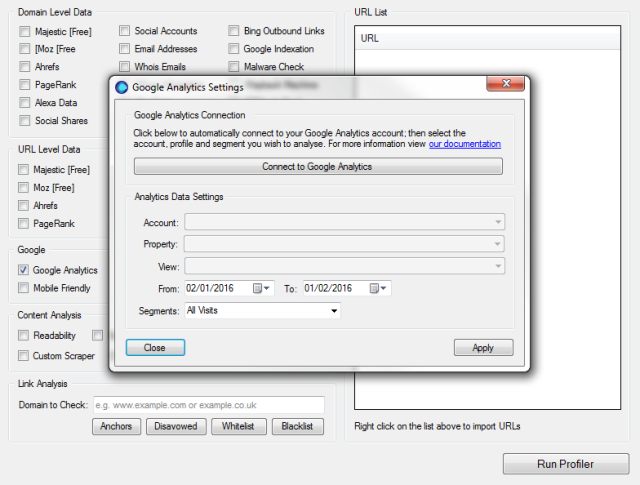This screenshot has height=485, width=640.
Task: Tick the checkbox right of Readability
Action: coord(98,335)
